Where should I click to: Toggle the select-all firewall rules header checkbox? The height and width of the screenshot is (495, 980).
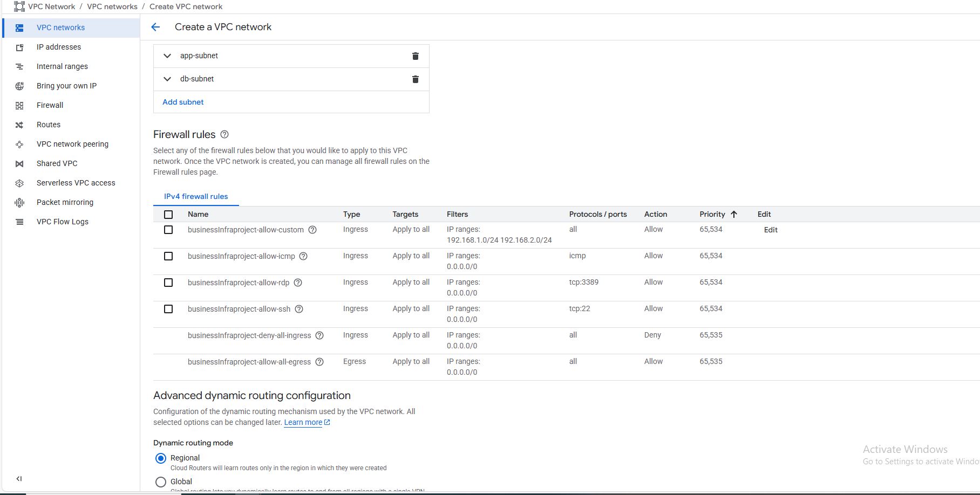coord(168,215)
